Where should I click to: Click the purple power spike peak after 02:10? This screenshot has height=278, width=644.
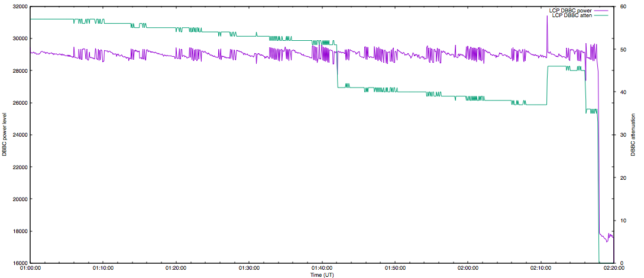point(547,17)
